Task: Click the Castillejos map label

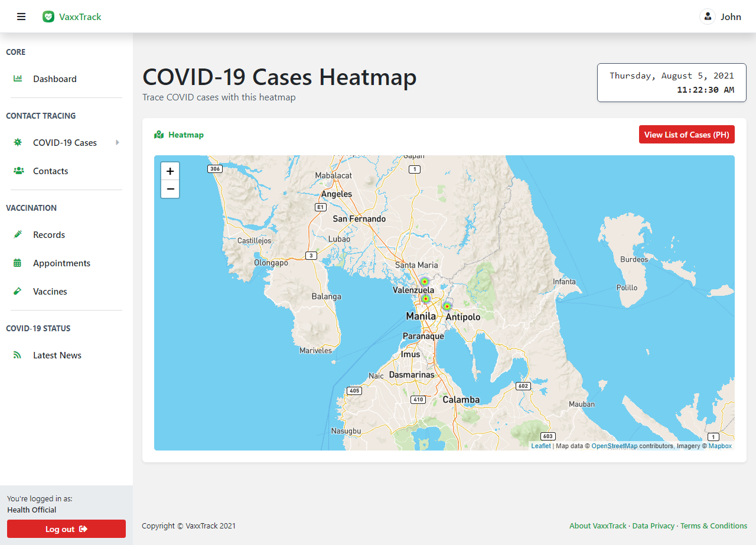Action: 255,241
